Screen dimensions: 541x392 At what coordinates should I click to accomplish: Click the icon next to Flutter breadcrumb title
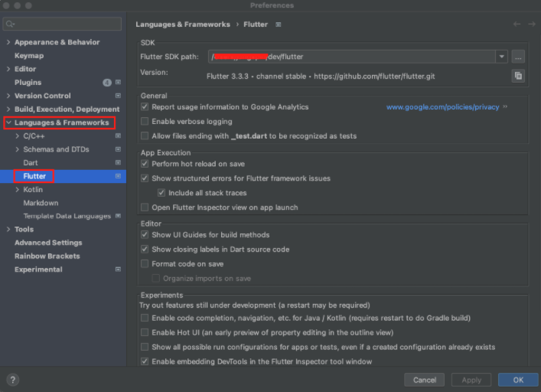pyautogui.click(x=278, y=24)
